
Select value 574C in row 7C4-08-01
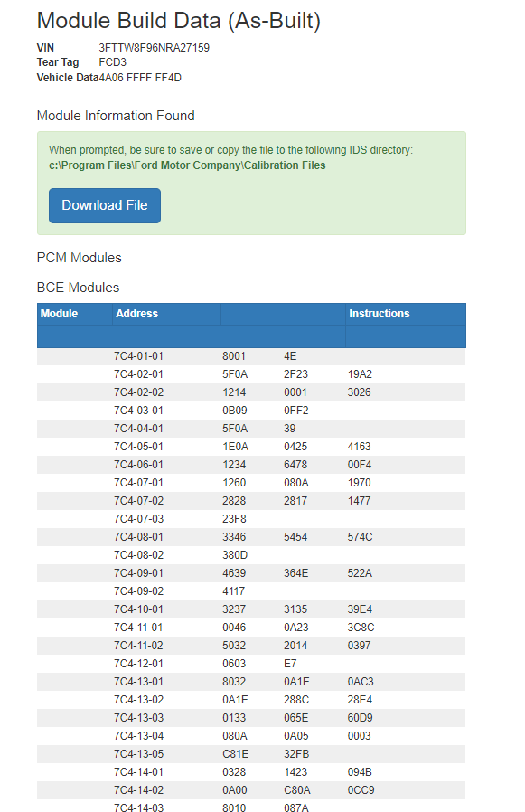pos(360,537)
